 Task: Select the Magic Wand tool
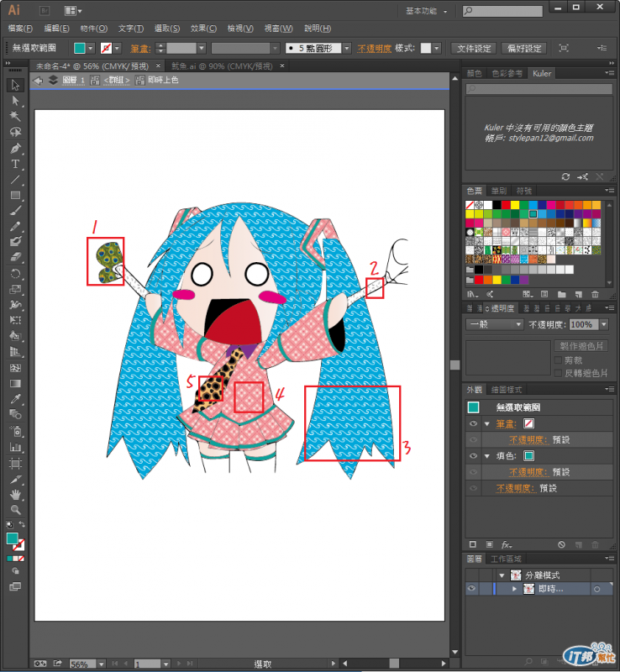click(x=15, y=116)
